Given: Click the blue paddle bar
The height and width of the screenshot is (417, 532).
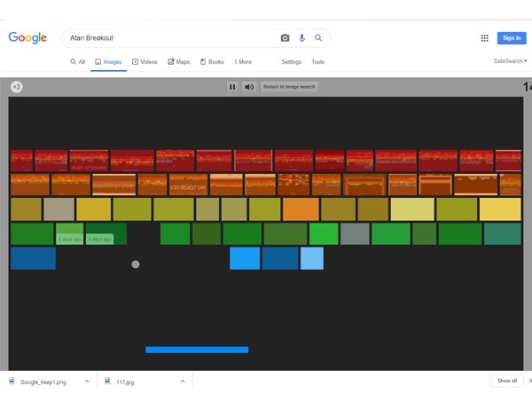Looking at the screenshot, I should (x=197, y=350).
